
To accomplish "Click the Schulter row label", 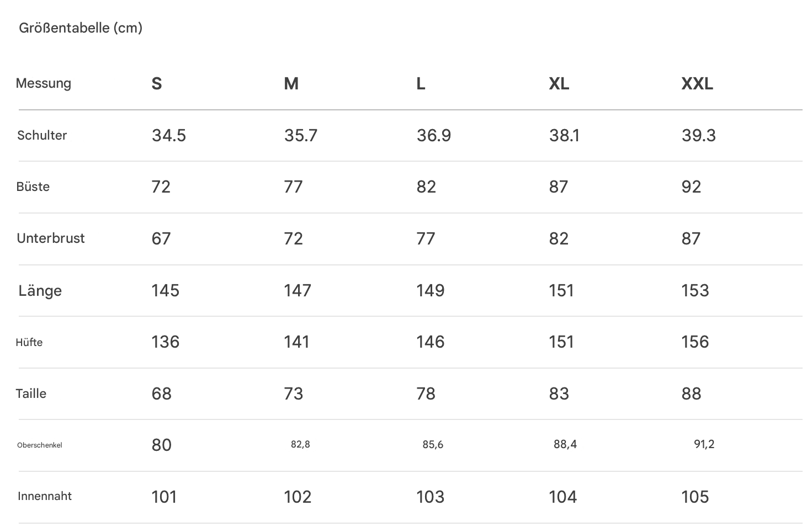I will pyautogui.click(x=42, y=135).
